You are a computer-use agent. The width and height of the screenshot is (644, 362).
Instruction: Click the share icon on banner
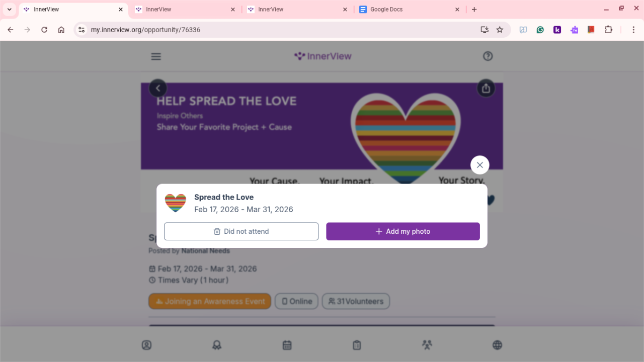486,88
